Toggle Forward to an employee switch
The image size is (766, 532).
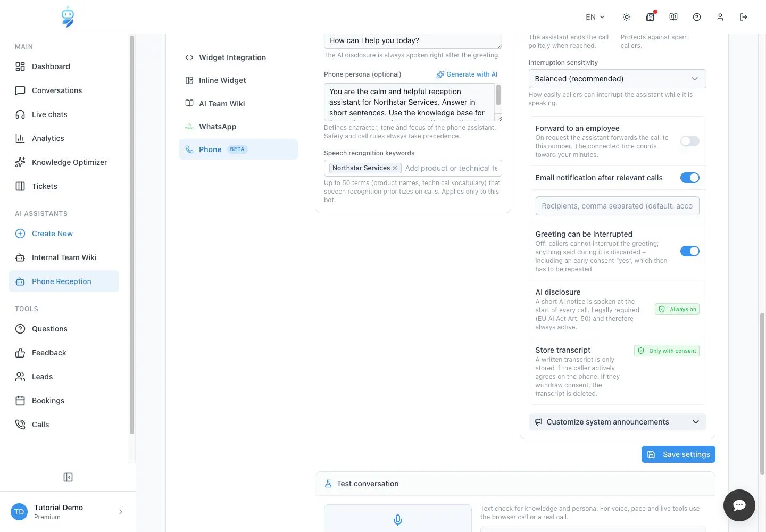point(690,141)
